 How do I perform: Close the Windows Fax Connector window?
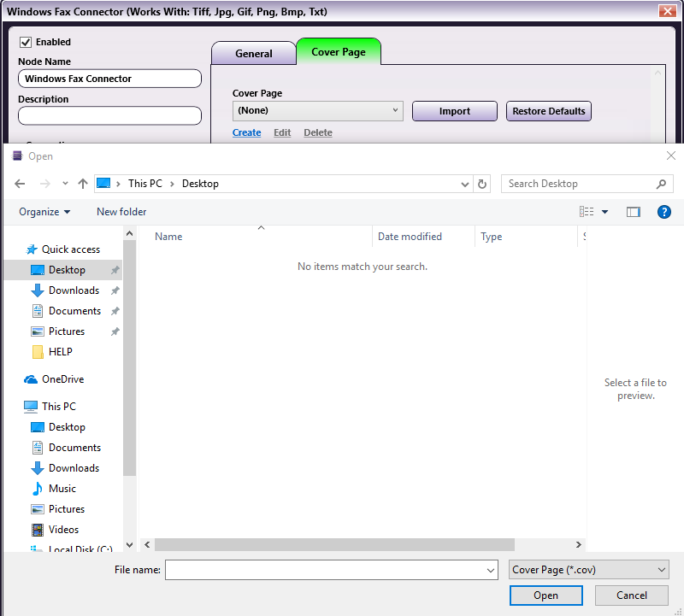tap(668, 11)
